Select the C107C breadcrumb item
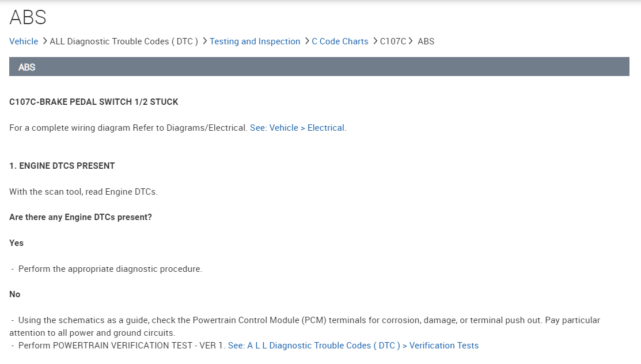The height and width of the screenshot is (364, 641). pos(393,41)
